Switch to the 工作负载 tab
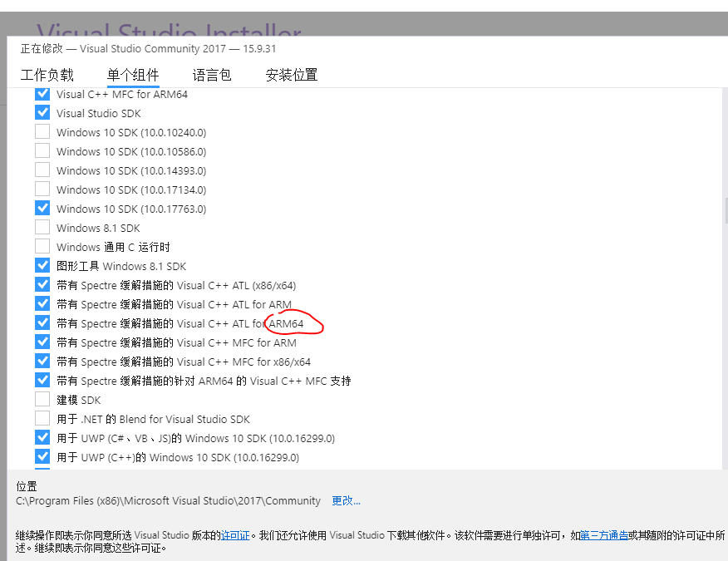Viewport: 728px width, 561px height. (x=47, y=75)
